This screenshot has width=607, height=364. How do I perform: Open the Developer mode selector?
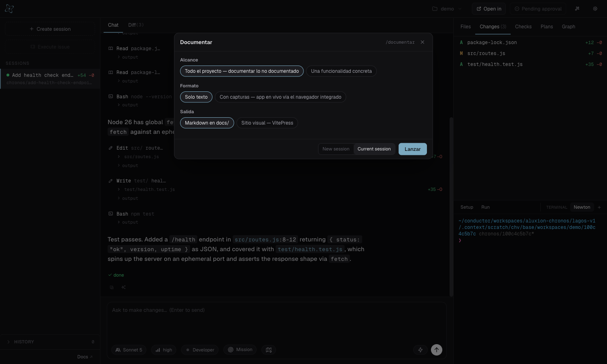coord(200,350)
